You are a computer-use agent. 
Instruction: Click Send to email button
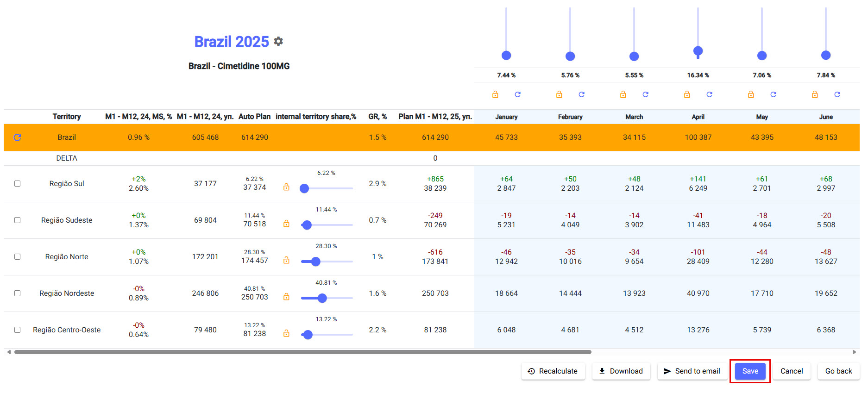tap(692, 371)
